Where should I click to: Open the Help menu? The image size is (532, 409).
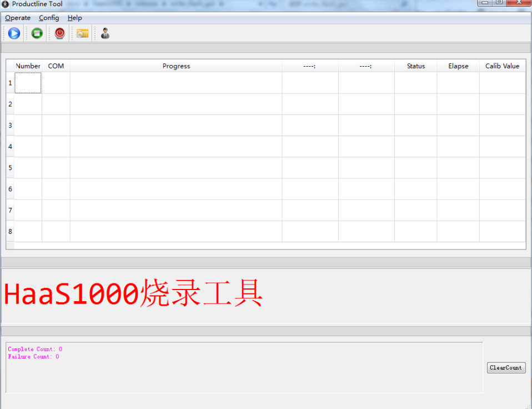(x=74, y=18)
